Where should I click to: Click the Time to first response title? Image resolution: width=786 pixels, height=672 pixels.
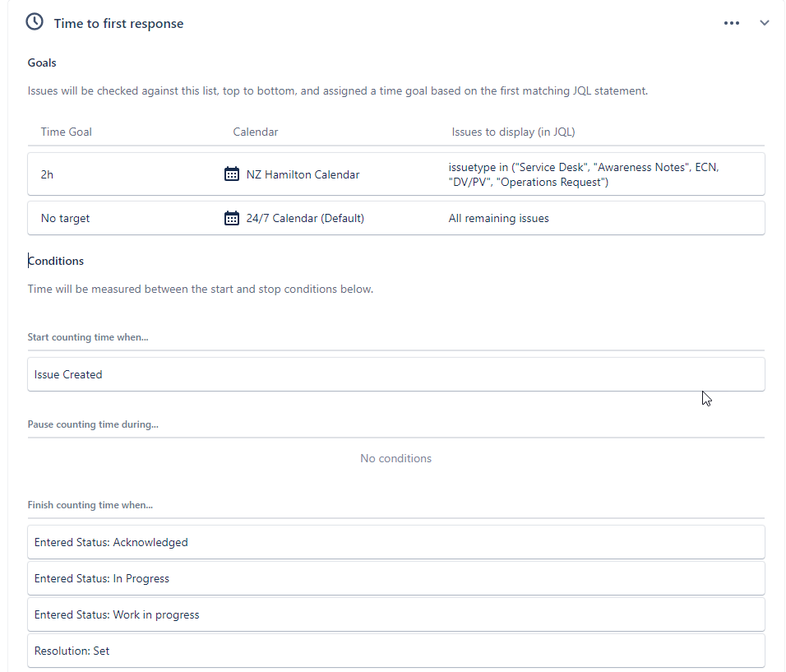[x=118, y=24]
